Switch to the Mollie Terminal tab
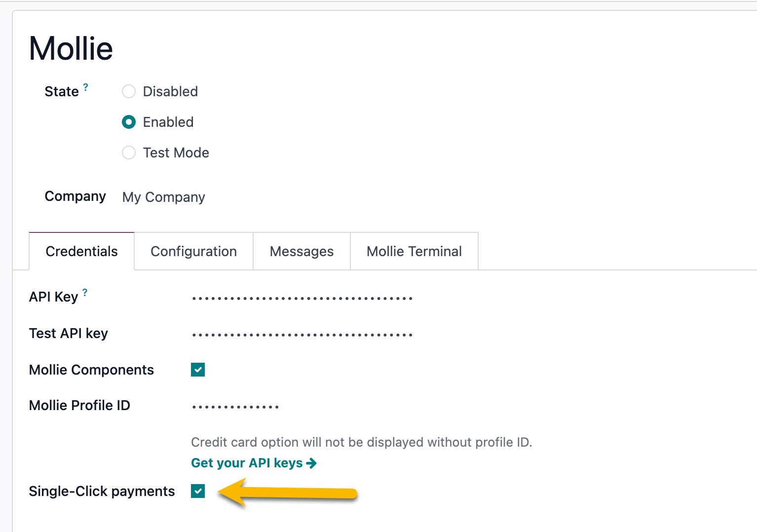This screenshot has width=757, height=532. point(414,252)
